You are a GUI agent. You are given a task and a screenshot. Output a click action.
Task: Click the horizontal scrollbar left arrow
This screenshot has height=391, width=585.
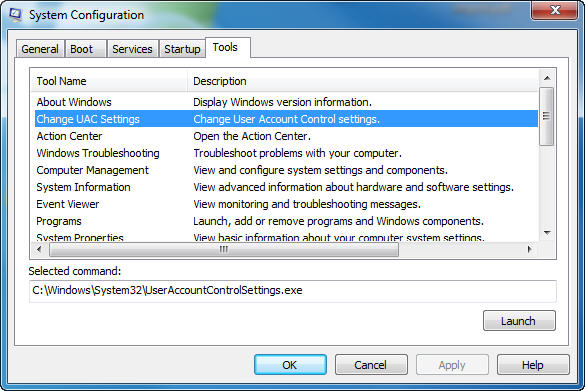[39, 249]
